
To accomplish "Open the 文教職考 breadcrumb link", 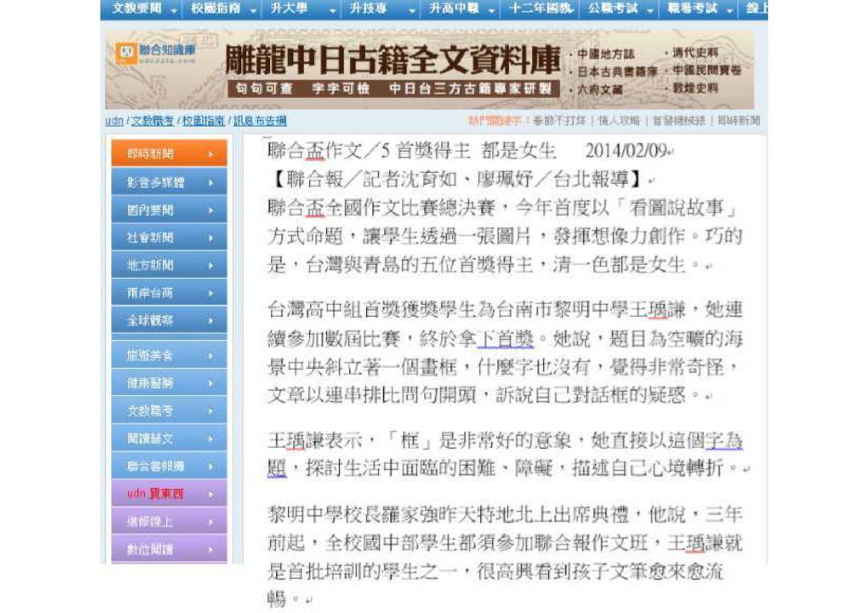I will pos(152,121).
